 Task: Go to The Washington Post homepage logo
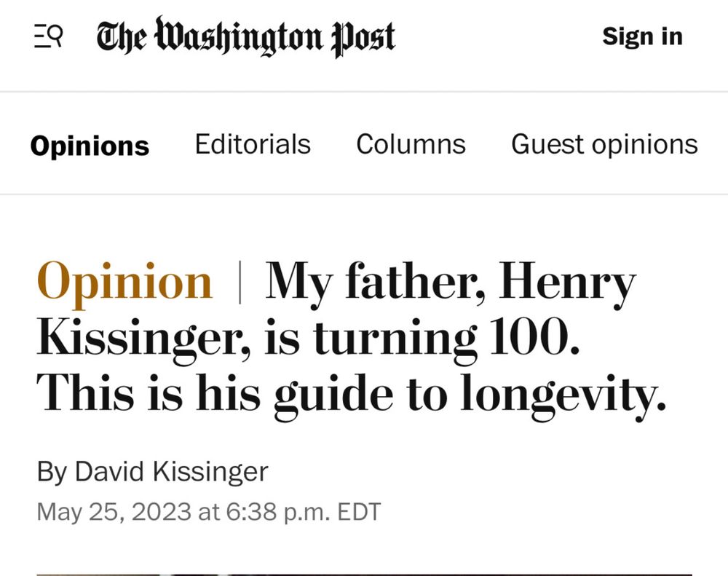pos(245,36)
